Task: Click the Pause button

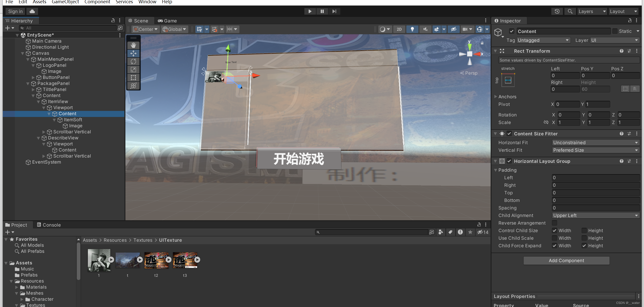Action: (322, 11)
